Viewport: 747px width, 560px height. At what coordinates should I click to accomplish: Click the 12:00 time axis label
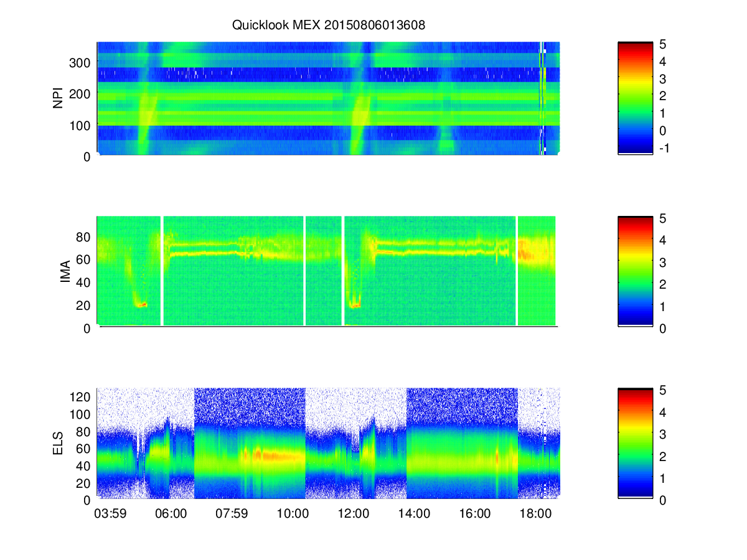tap(353, 514)
